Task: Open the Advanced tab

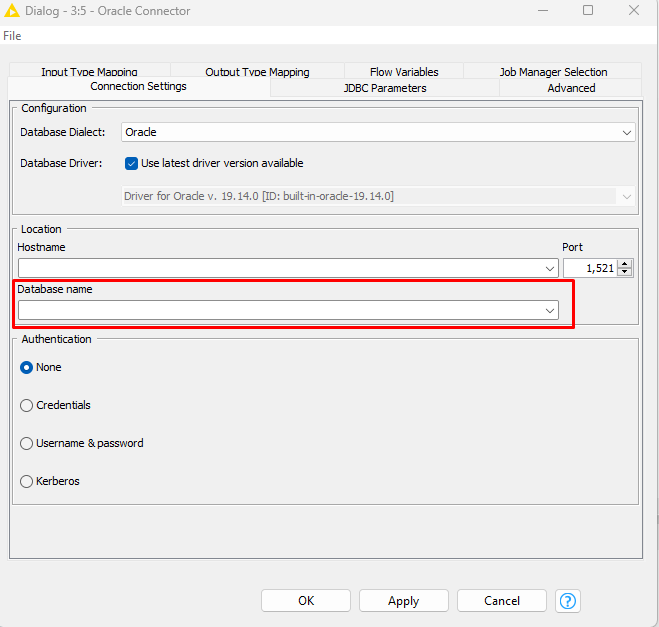Action: [x=571, y=88]
